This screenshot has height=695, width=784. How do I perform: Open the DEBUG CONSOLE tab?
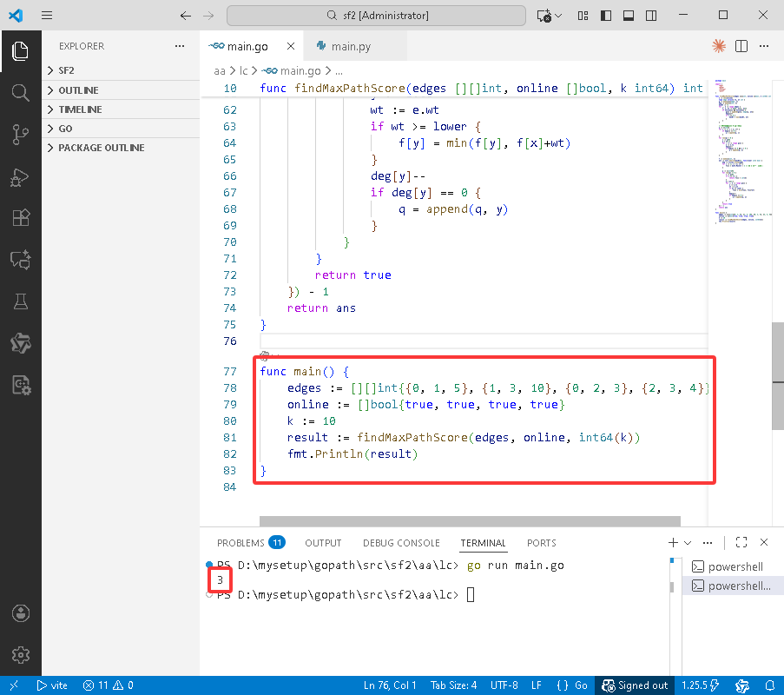point(401,543)
